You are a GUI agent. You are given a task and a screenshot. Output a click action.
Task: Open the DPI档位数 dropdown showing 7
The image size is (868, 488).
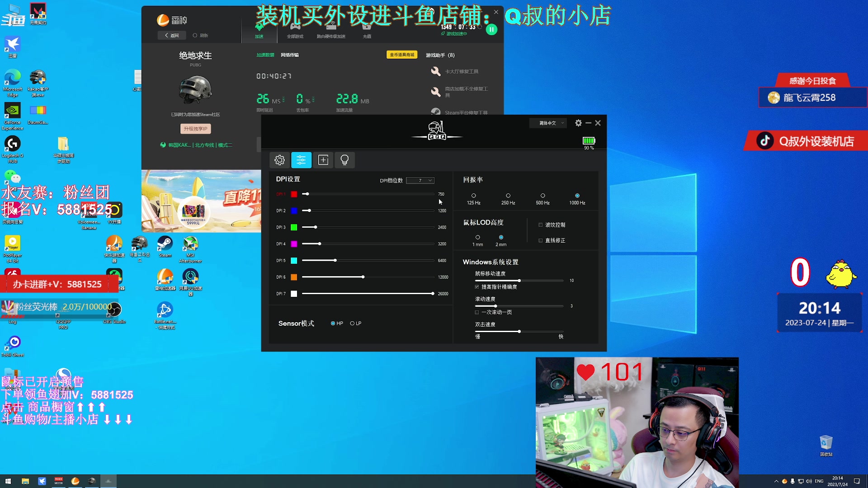click(420, 180)
